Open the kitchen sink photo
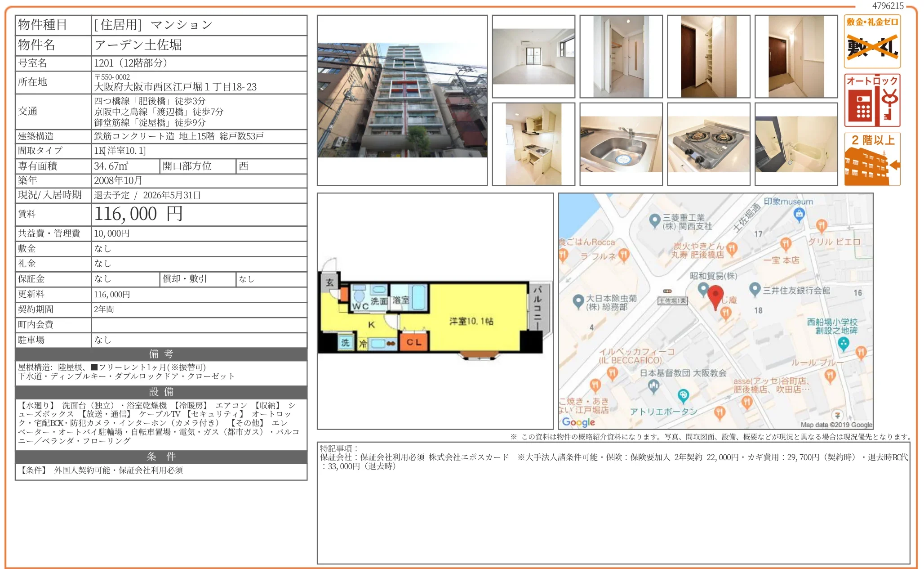 621,144
